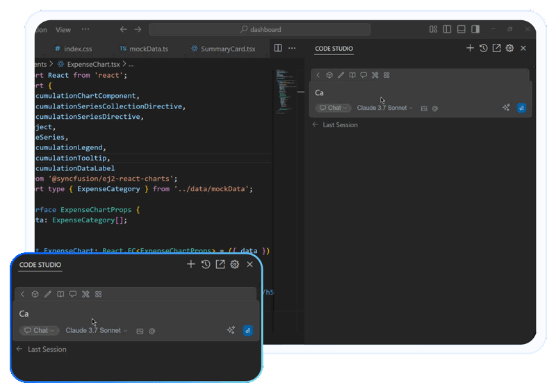Toggle the primary side bar layout icon

pos(447,29)
